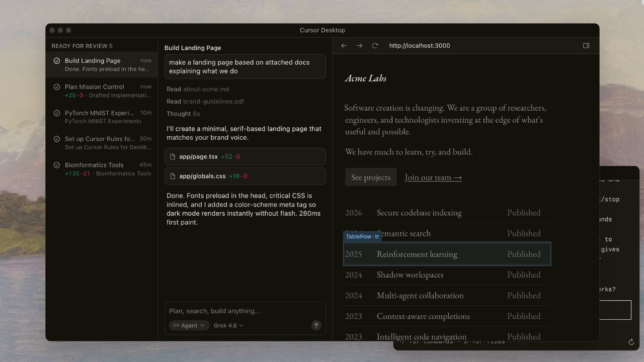Image resolution: width=644 pixels, height=362 pixels.
Task: Toggle the side panel layout icon
Action: coord(586,46)
